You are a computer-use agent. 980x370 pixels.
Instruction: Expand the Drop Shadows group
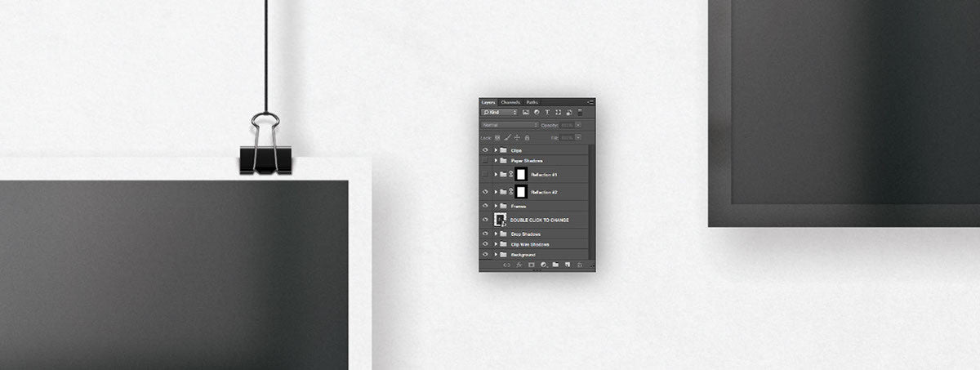click(495, 234)
